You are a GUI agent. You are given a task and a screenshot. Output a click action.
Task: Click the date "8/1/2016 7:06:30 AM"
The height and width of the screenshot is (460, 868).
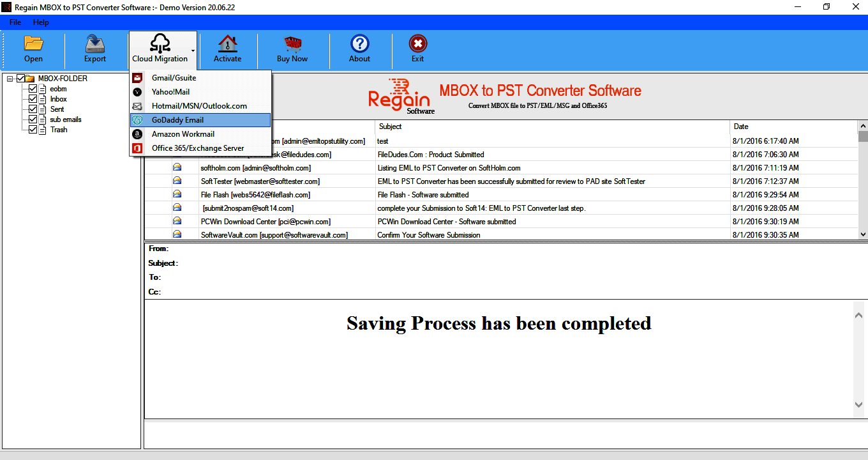tap(766, 155)
